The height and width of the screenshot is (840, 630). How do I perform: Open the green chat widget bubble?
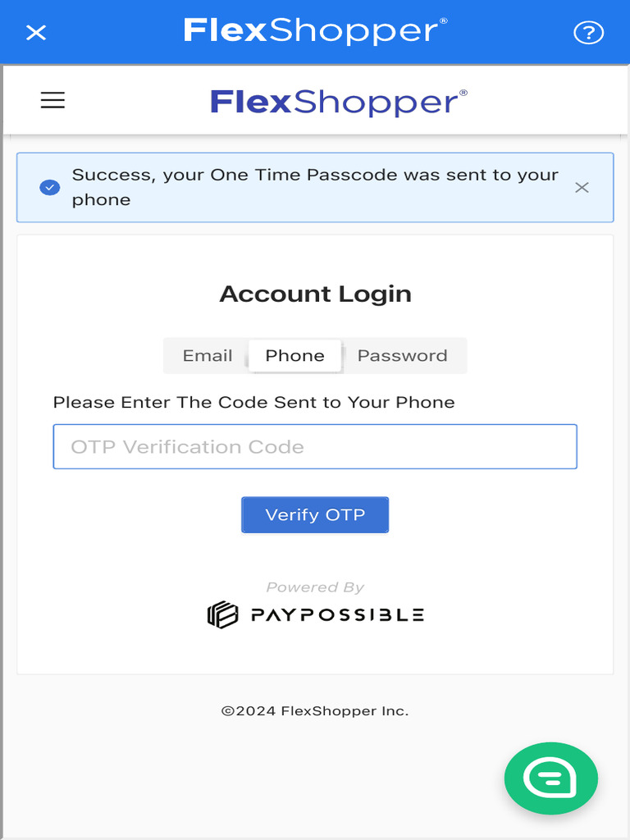[550, 778]
